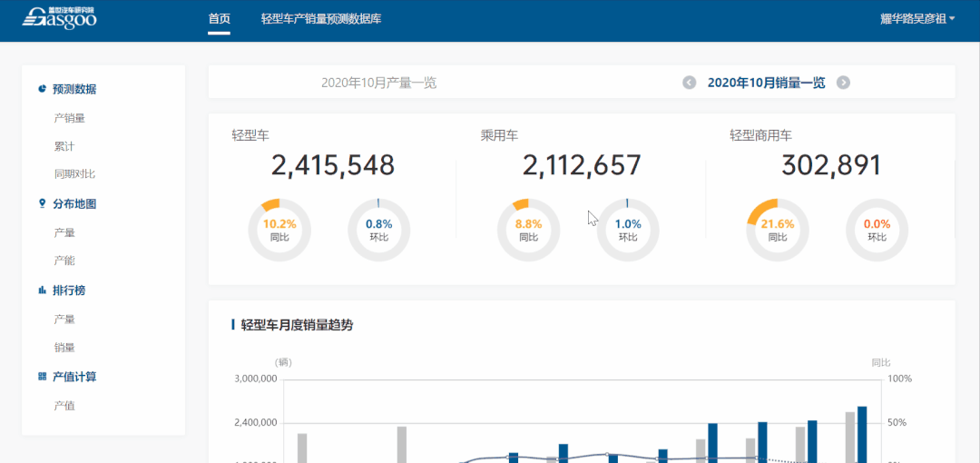Open the 首页 tab
The width and height of the screenshot is (980, 463).
pos(220,19)
